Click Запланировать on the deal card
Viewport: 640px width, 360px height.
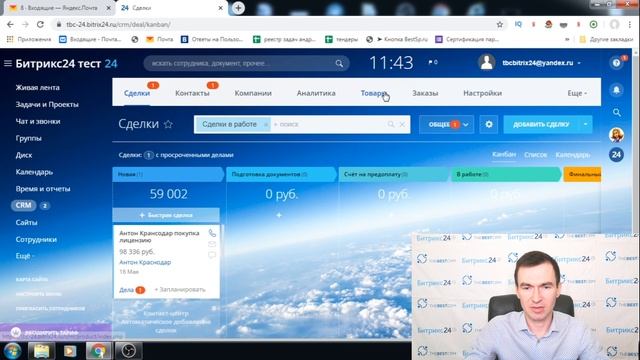click(180, 289)
